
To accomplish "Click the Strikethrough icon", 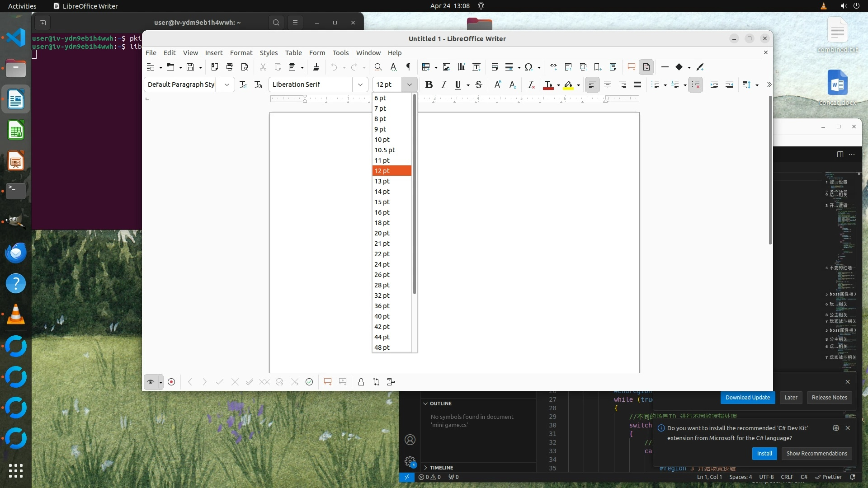I will pos(479,84).
